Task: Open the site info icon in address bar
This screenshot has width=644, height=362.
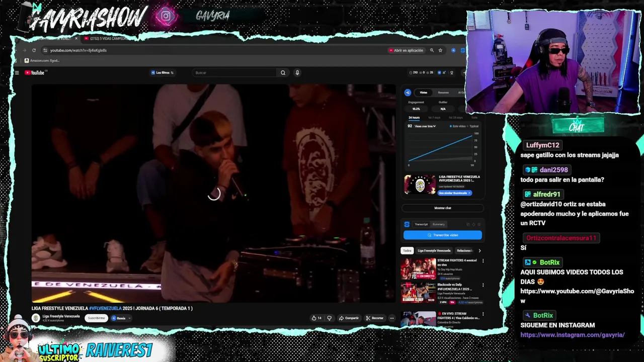Action: pyautogui.click(x=45, y=50)
